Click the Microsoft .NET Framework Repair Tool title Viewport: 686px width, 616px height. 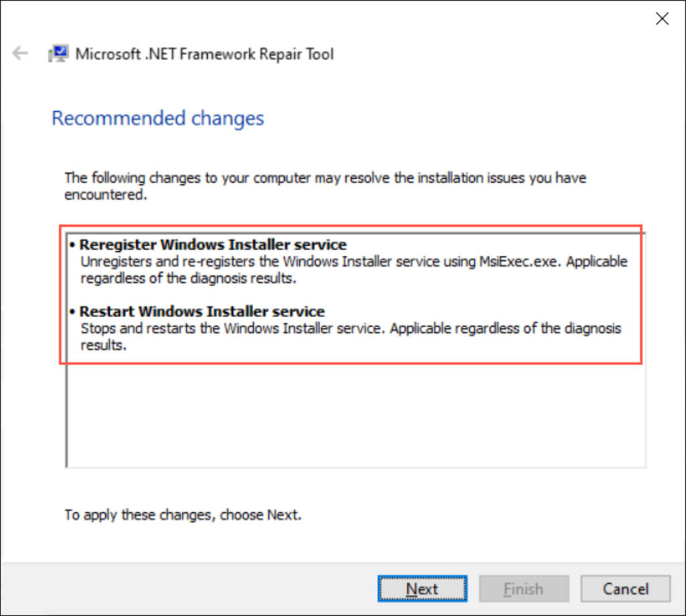204,54
